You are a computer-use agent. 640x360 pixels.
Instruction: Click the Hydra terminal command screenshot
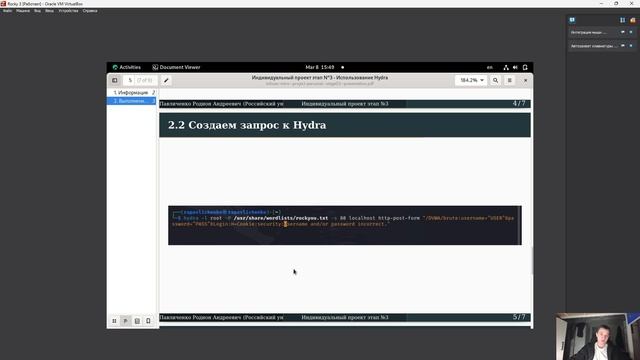coord(345,225)
